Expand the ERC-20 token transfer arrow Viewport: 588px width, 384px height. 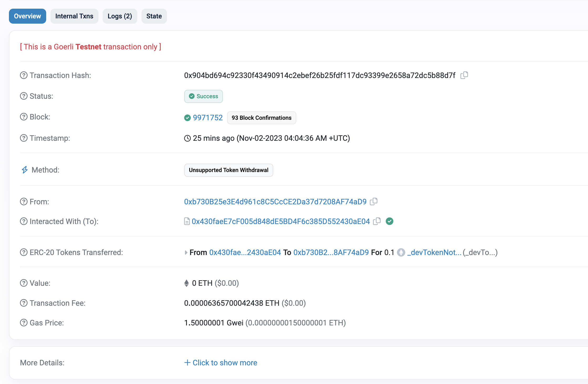pos(186,252)
